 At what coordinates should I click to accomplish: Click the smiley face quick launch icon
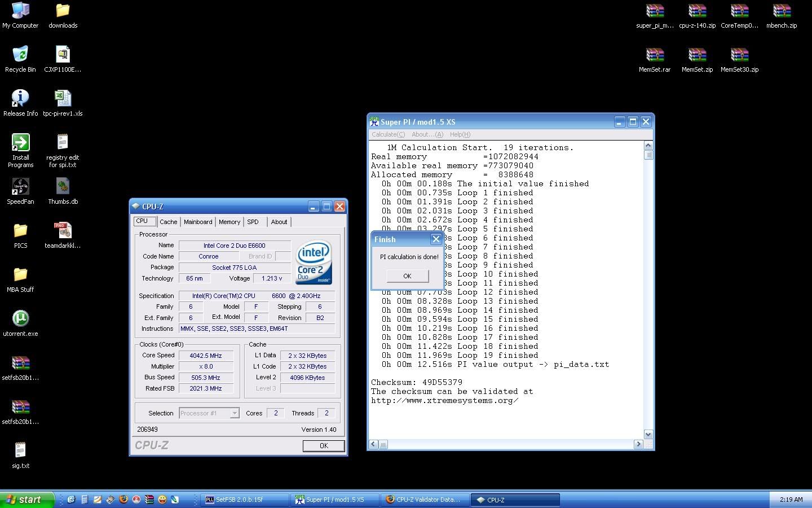(x=162, y=500)
